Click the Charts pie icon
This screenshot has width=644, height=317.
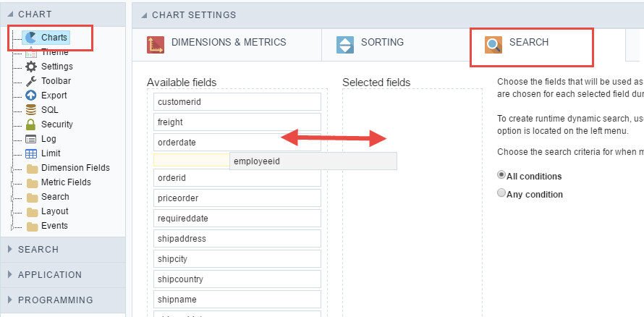click(x=31, y=37)
